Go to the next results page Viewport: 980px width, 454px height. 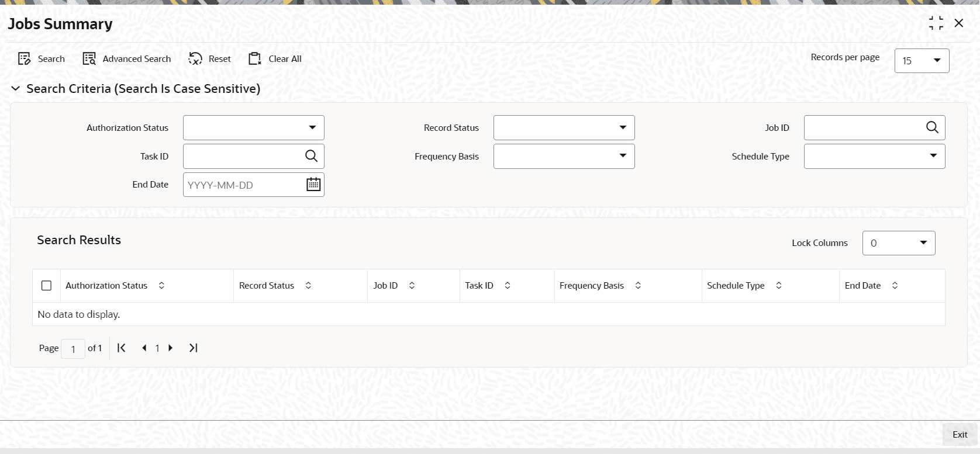[x=170, y=348]
